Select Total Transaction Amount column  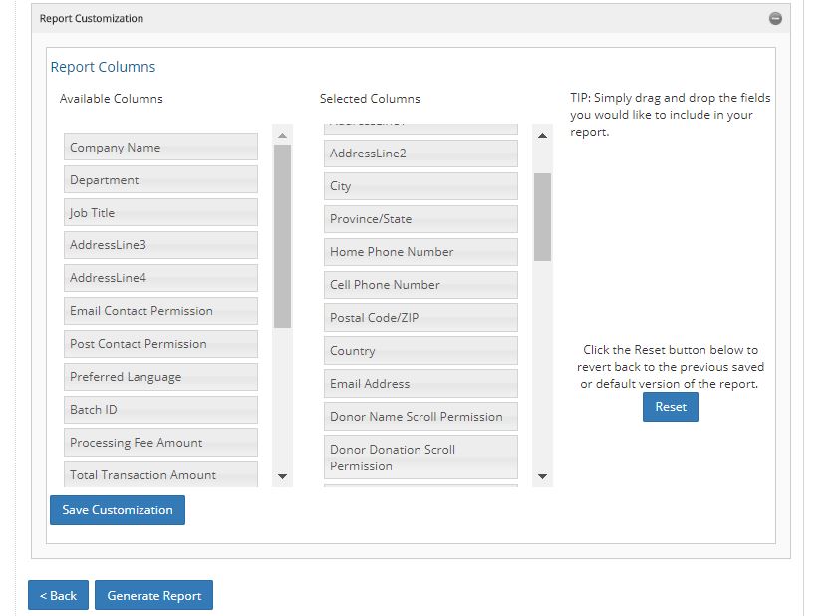(x=160, y=474)
